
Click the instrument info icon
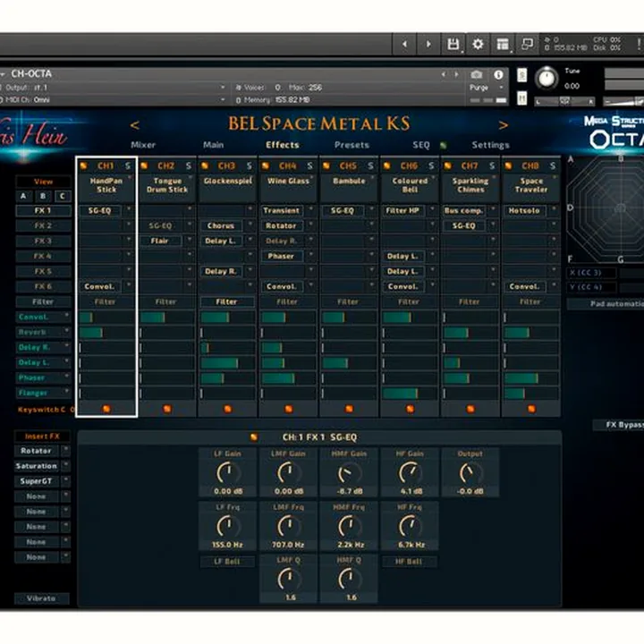[498, 75]
